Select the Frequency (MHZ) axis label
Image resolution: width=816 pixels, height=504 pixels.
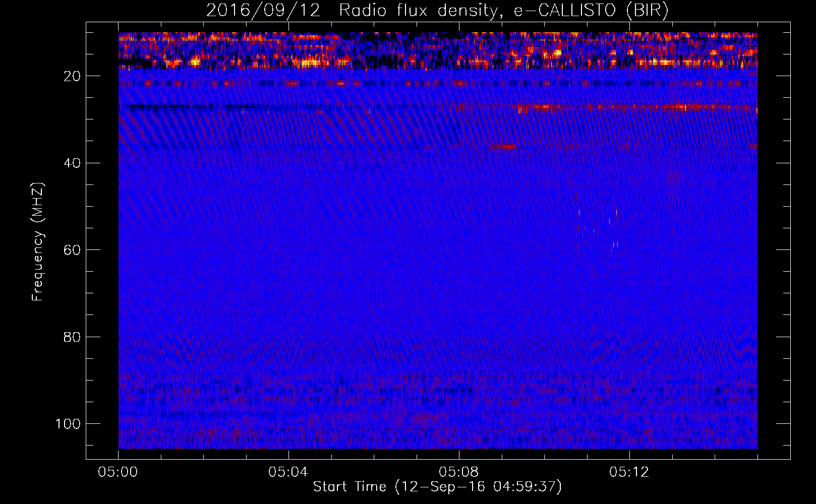point(38,242)
